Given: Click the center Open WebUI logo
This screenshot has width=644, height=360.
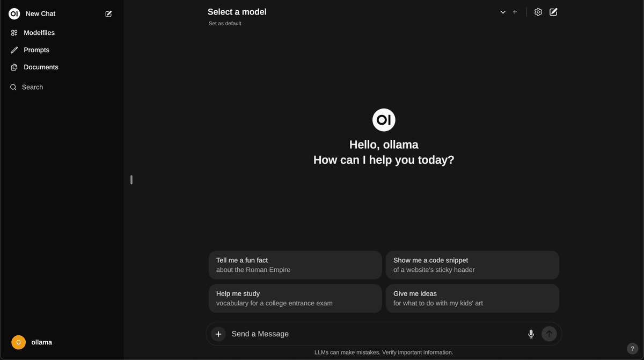Looking at the screenshot, I should [384, 119].
